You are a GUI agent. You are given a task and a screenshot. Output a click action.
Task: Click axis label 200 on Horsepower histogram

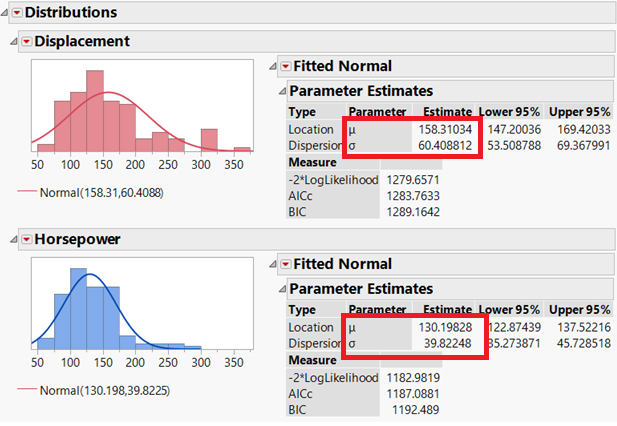click(x=135, y=362)
